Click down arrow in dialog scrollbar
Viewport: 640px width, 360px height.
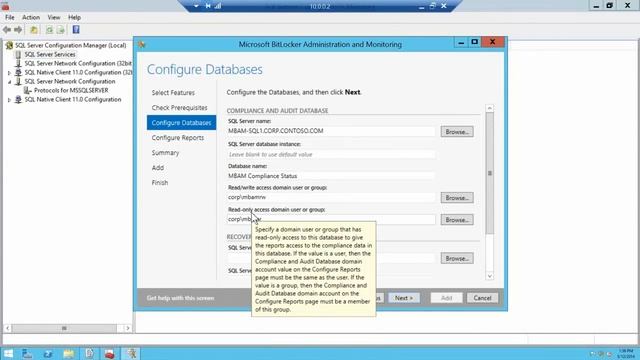[490, 276]
